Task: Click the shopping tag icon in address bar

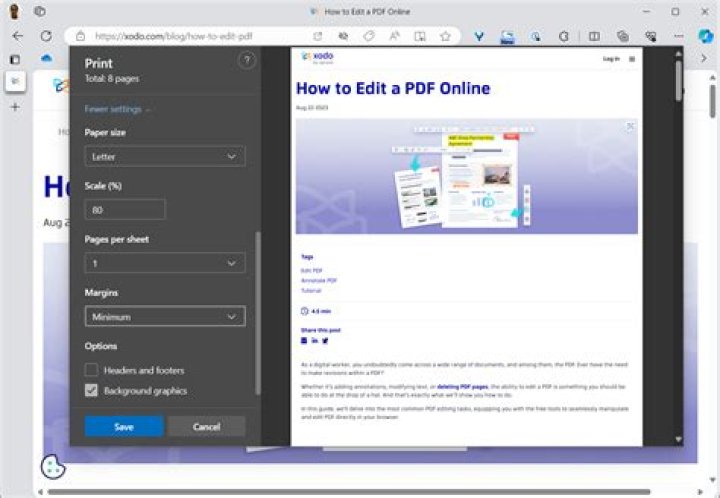Action: (369, 36)
